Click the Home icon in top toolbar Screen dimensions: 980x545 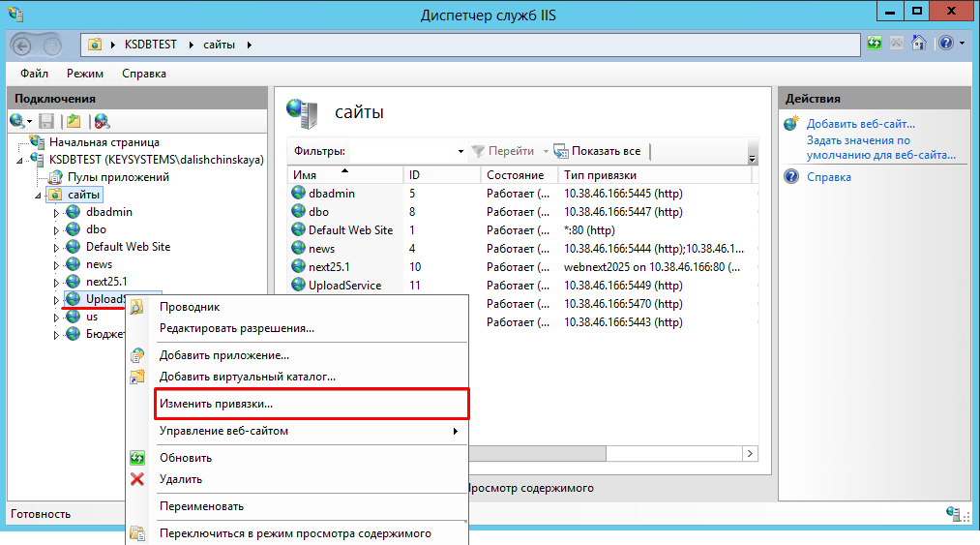pyautogui.click(x=918, y=44)
